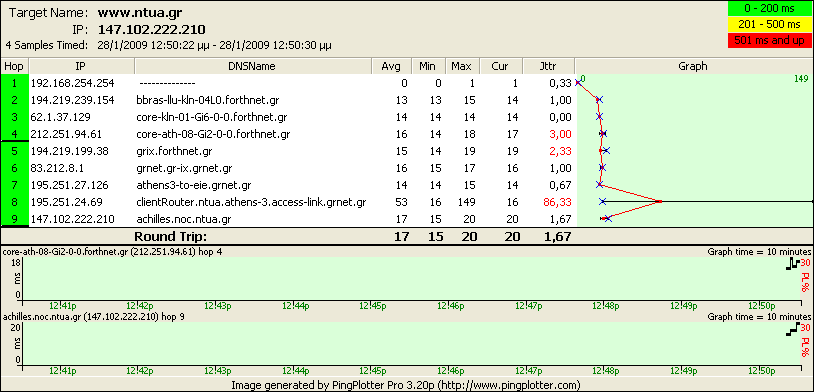Click target name www.ntua.gr
The width and height of the screenshot is (814, 392).
click(140, 12)
